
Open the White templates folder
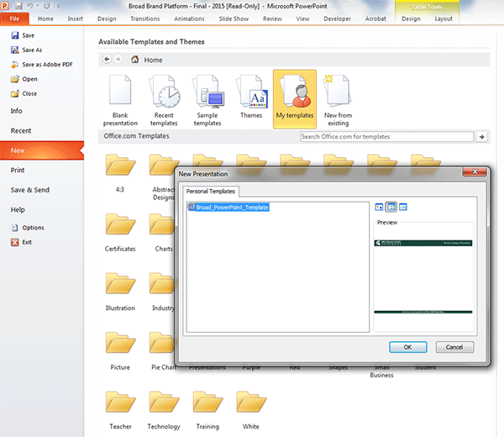tap(251, 410)
